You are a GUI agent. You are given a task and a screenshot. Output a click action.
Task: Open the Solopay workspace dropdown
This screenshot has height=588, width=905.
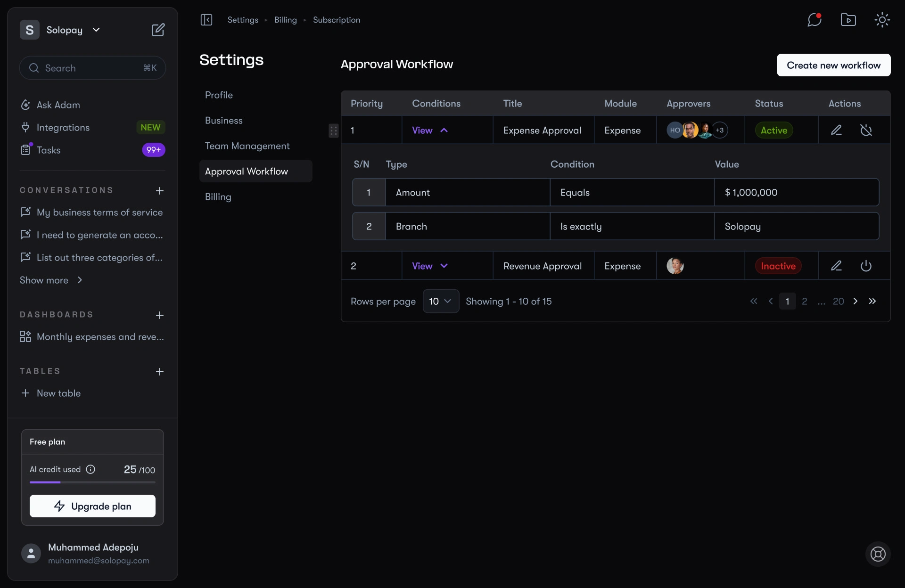click(96, 29)
